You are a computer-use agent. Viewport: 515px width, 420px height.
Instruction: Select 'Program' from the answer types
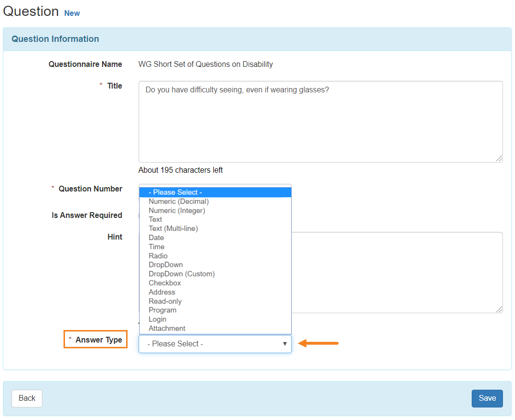pyautogui.click(x=163, y=310)
